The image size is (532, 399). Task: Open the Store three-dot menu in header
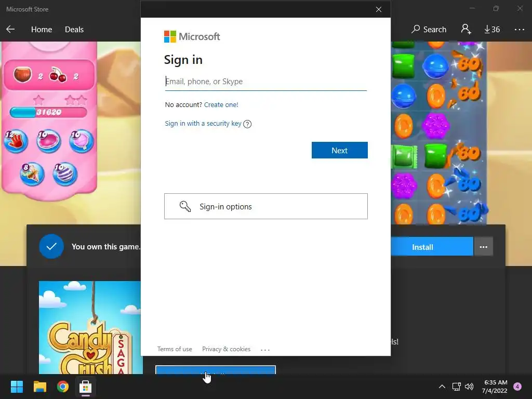(519, 30)
